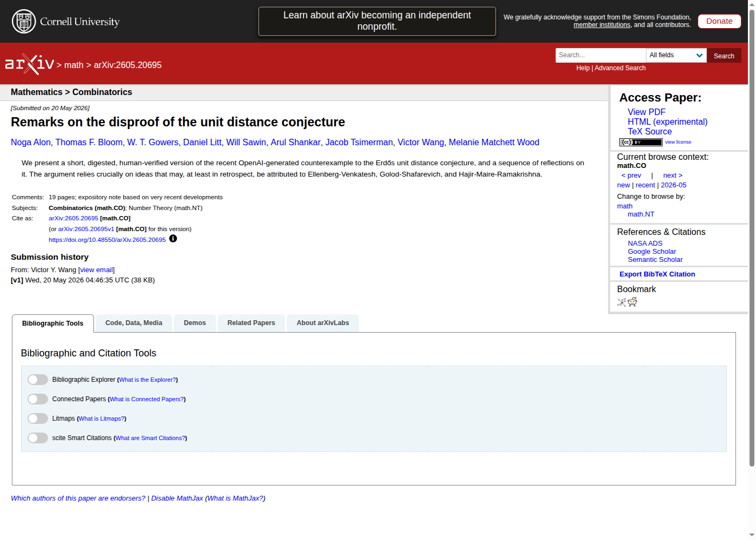Open recent math.CO listings
This screenshot has height=540, width=756.
(x=645, y=185)
